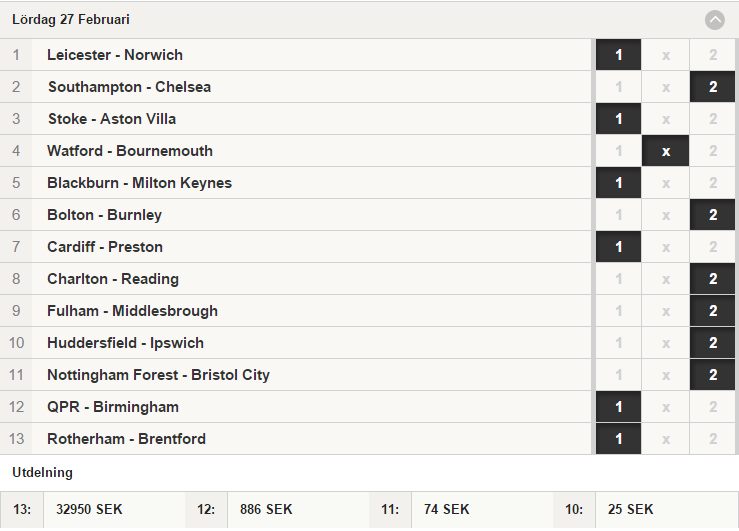The width and height of the screenshot is (739, 531).
Task: Collapse the Lördag 27 Februari section
Action: click(714, 20)
